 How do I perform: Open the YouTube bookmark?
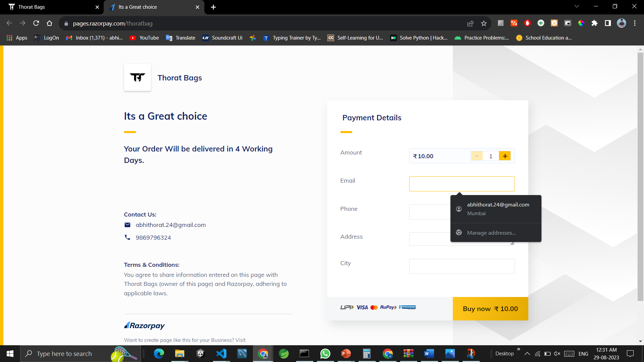point(144,38)
